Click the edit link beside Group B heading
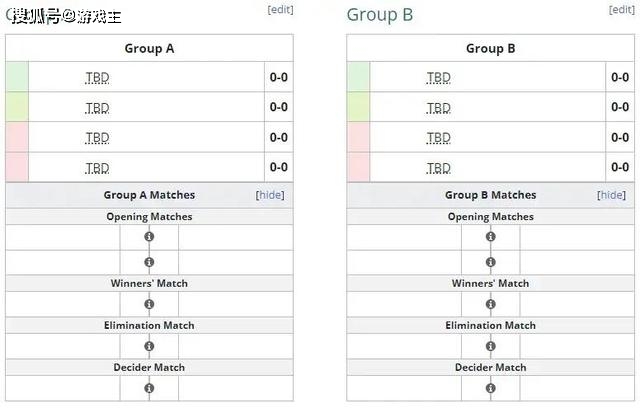Viewport: 640px width, 408px height. [x=622, y=9]
